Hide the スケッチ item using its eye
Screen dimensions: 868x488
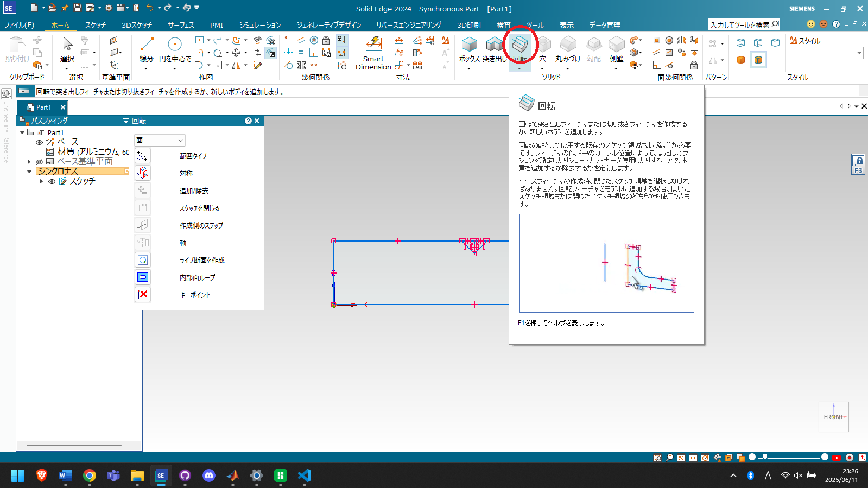click(52, 181)
